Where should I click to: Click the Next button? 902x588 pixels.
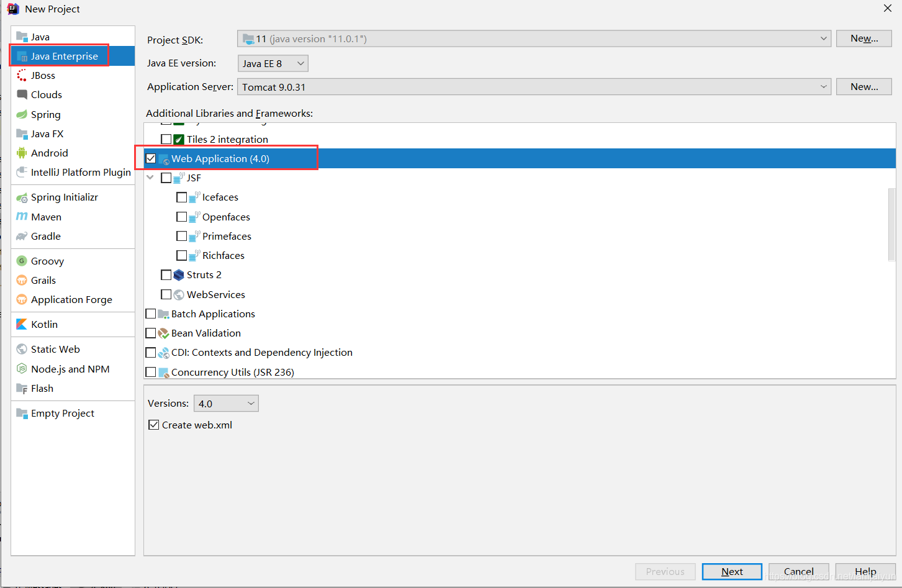[732, 572]
